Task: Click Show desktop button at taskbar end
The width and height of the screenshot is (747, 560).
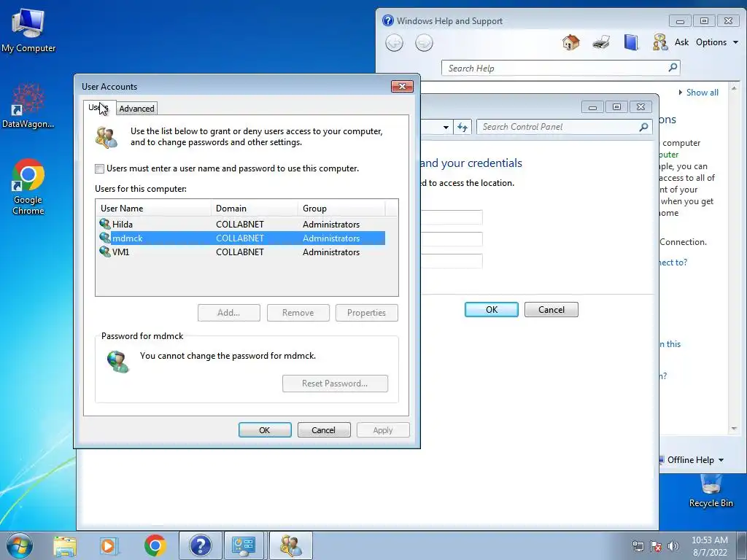Action: 742,546
